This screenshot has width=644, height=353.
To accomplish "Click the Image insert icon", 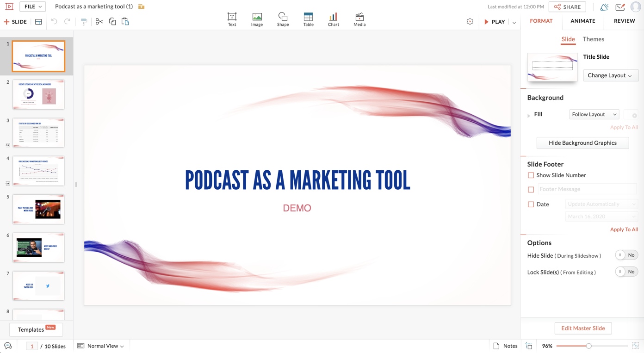I will [x=257, y=19].
